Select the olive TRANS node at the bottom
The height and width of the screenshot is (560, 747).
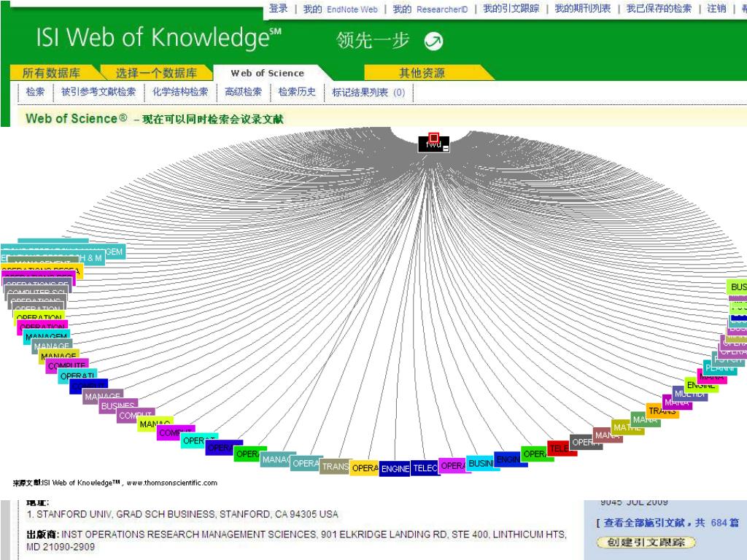(334, 467)
